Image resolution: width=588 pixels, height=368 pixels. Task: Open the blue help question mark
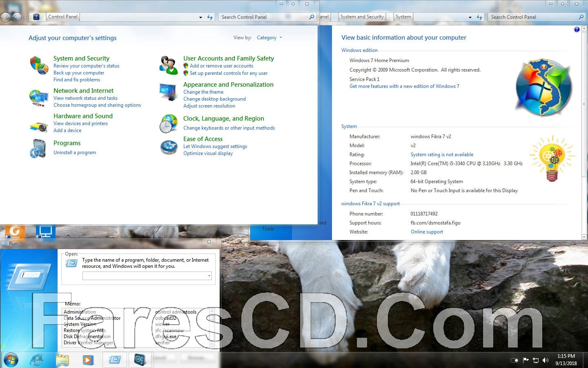(577, 29)
